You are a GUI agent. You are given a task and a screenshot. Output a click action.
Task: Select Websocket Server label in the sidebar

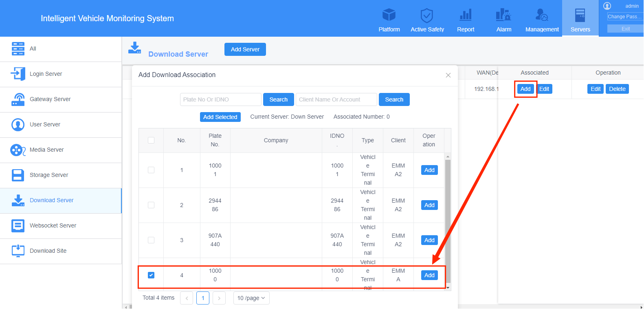click(x=53, y=225)
